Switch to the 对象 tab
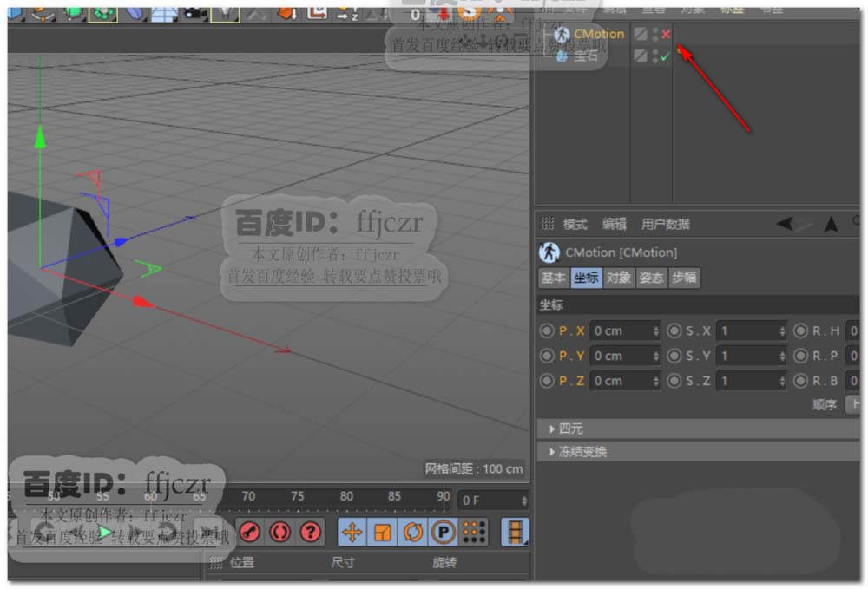The height and width of the screenshot is (589, 868). click(618, 278)
